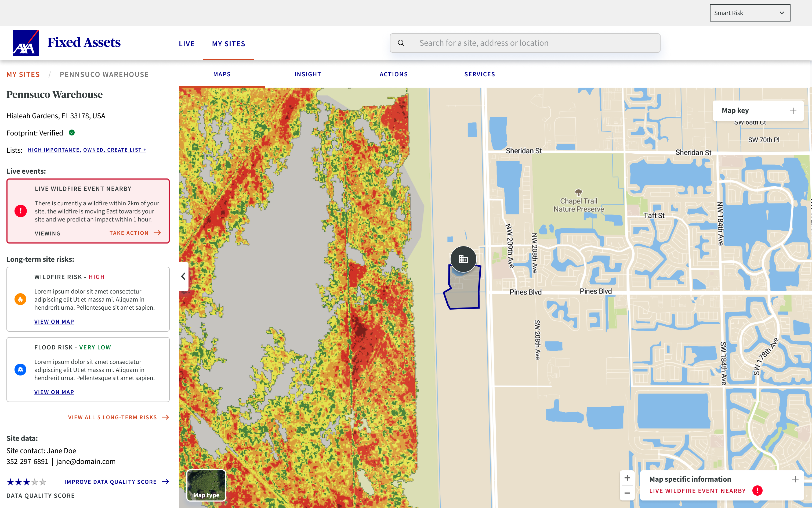This screenshot has width=812, height=508.
Task: Click LIVE WILDFIRE EVENT NEARBY in map panel
Action: pos(697,491)
